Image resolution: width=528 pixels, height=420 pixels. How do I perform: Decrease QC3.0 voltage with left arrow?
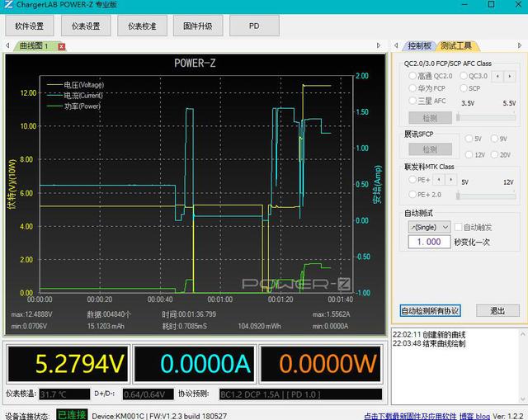point(497,76)
